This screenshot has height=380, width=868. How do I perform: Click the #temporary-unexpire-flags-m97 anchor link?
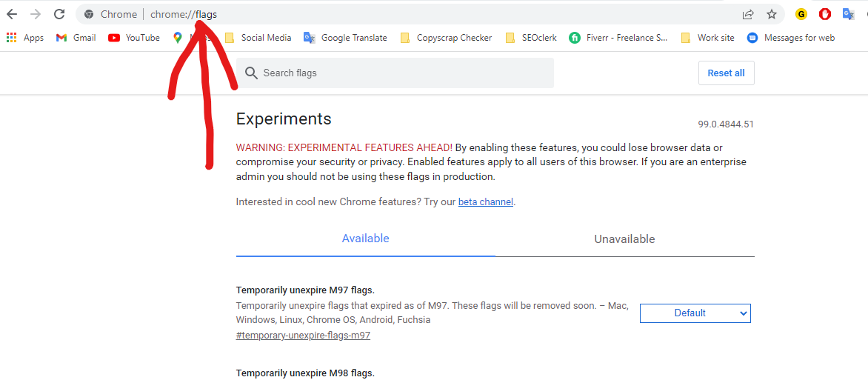tap(303, 336)
